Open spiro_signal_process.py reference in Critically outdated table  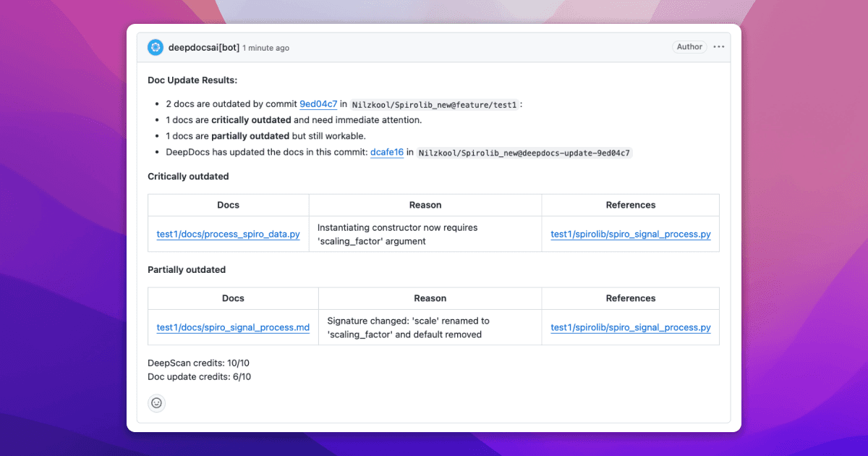pos(630,235)
